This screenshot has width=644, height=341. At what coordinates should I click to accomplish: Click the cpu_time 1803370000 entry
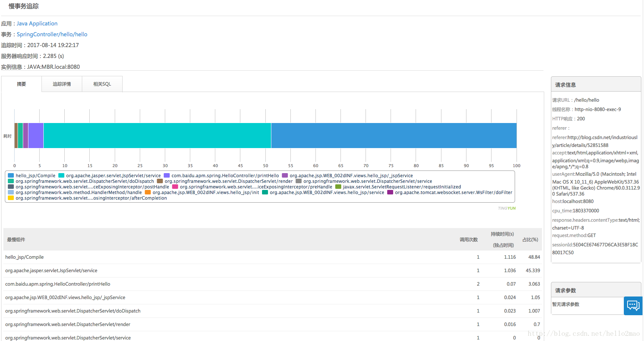pyautogui.click(x=576, y=211)
